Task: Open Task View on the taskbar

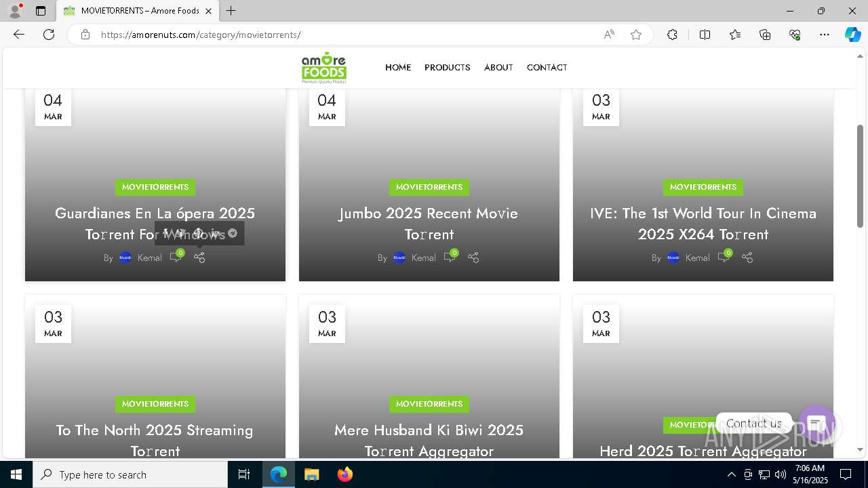Action: pyautogui.click(x=244, y=474)
